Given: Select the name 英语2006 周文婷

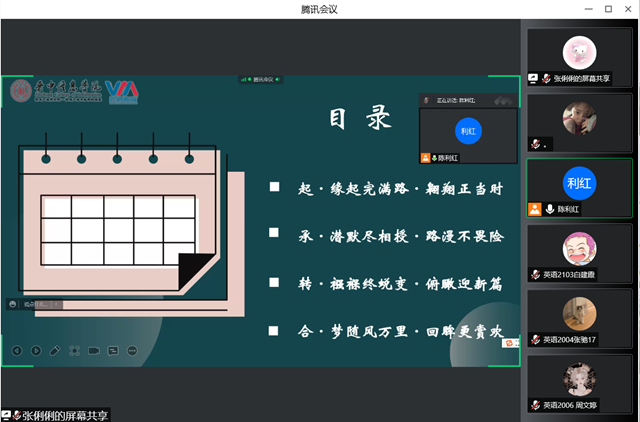Looking at the screenshot, I should coord(570,405).
